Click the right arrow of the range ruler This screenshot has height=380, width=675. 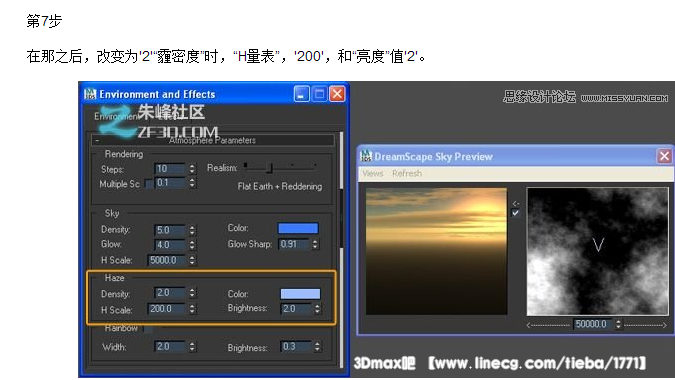664,325
